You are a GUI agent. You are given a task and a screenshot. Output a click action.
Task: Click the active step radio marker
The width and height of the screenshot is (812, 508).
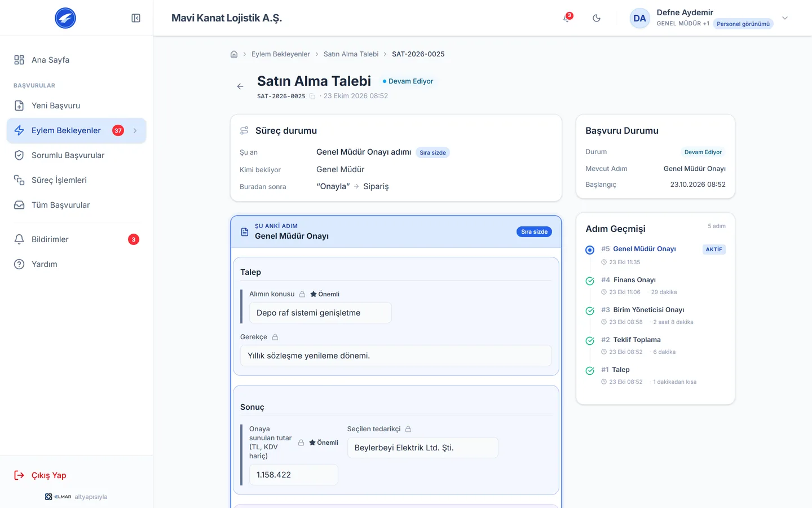(590, 249)
